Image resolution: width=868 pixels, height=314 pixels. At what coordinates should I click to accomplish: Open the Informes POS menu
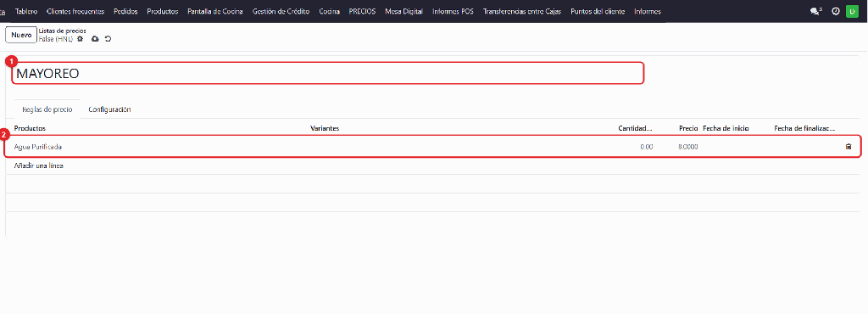click(453, 11)
